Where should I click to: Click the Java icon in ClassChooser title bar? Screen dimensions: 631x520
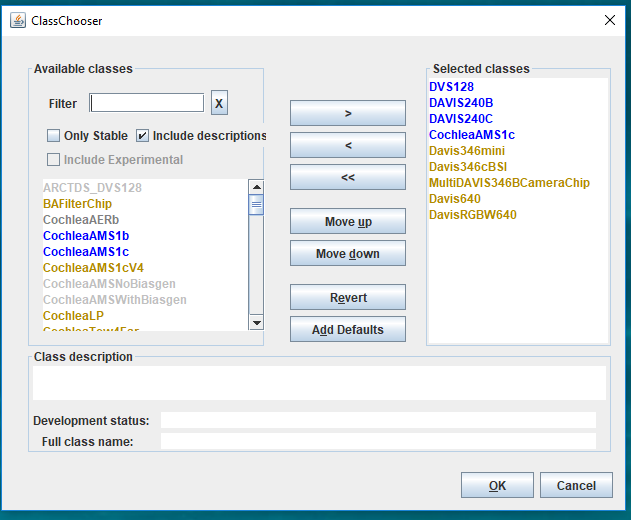pos(18,20)
